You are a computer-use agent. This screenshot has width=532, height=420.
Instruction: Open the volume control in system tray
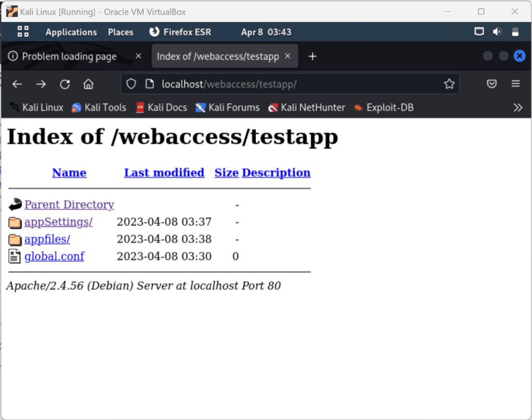tap(497, 32)
